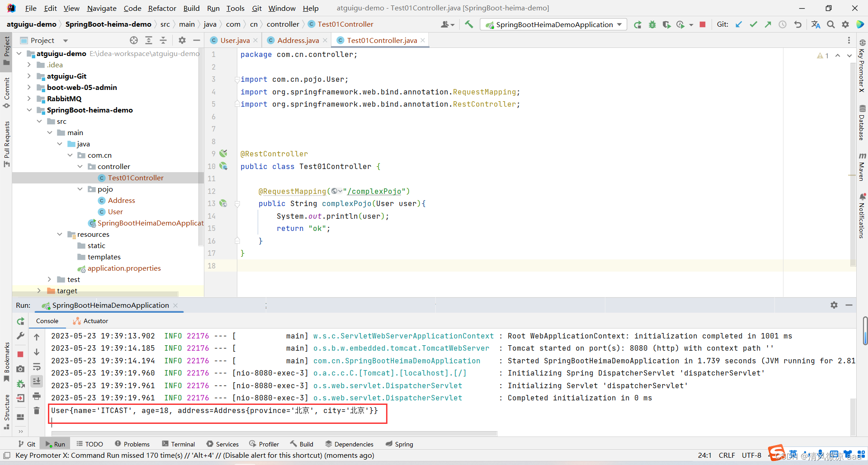Select application.properties in the project tree
The width and height of the screenshot is (868, 465).
124,268
